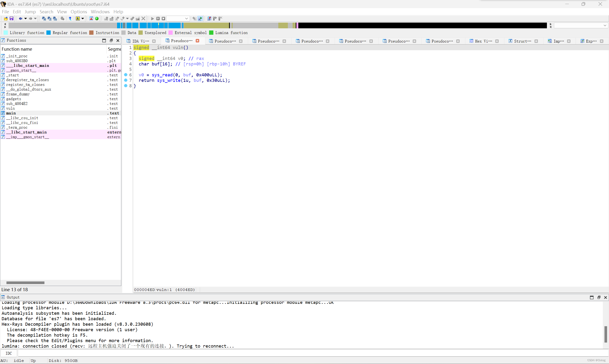Click the add-watch toolbar icon
This screenshot has width=609, height=364.
click(215, 19)
